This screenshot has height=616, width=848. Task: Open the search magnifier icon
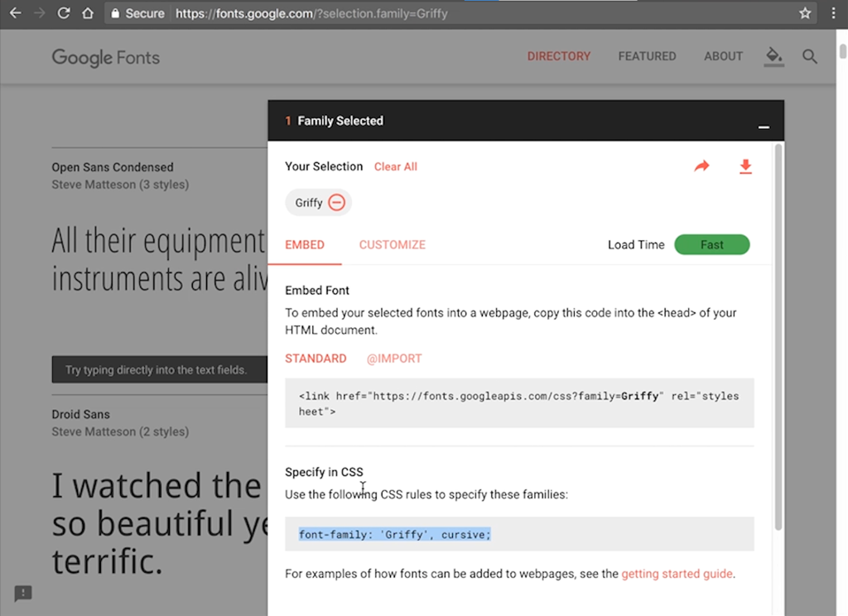click(x=809, y=56)
